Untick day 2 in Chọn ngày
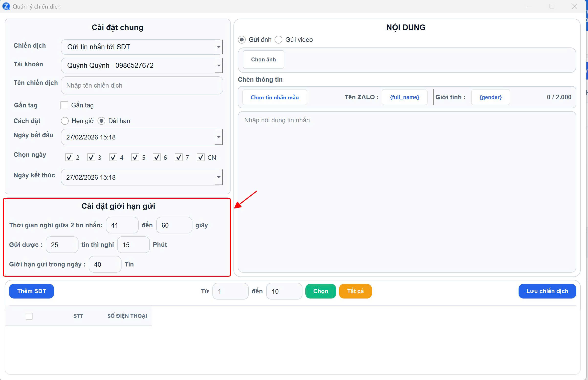 pyautogui.click(x=69, y=157)
